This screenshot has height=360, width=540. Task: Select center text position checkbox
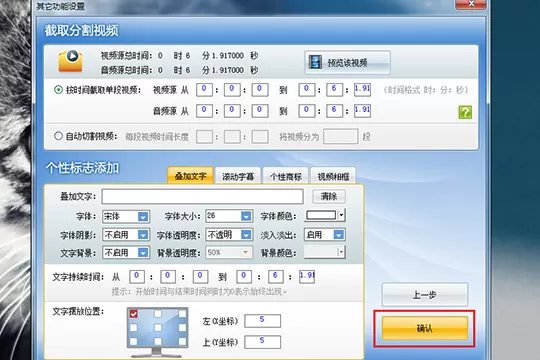pyautogui.click(x=158, y=328)
